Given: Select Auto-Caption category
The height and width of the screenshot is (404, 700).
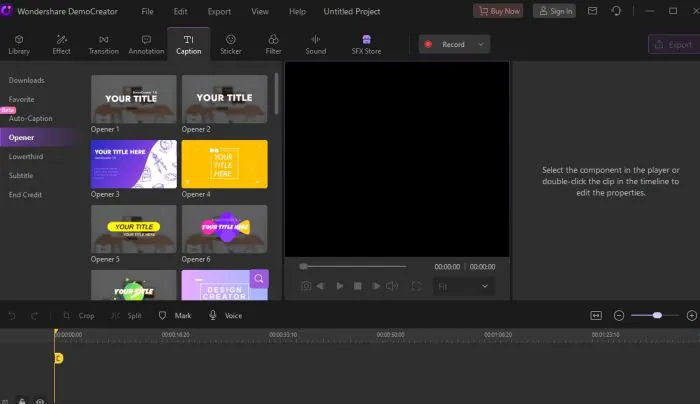Looking at the screenshot, I should coord(30,118).
